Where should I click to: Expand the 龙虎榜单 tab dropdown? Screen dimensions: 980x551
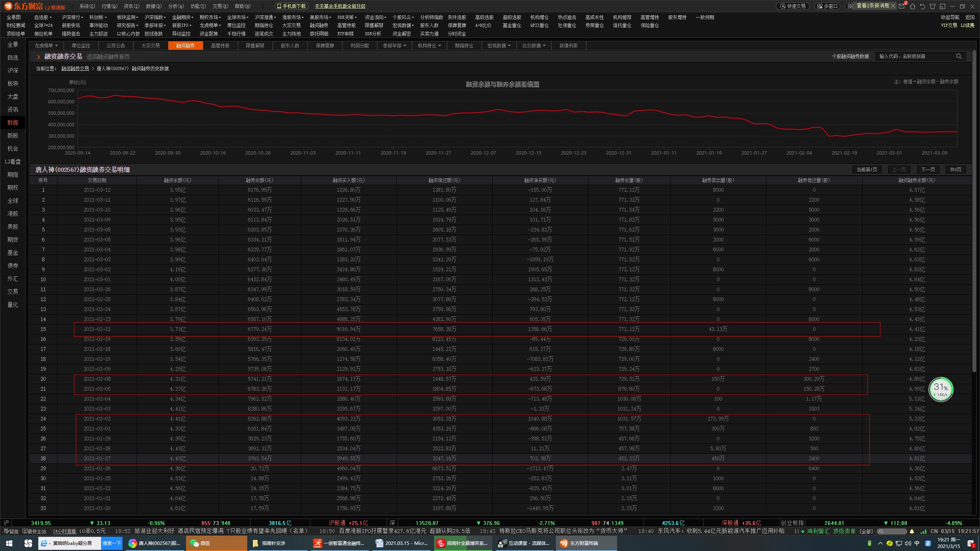46,46
